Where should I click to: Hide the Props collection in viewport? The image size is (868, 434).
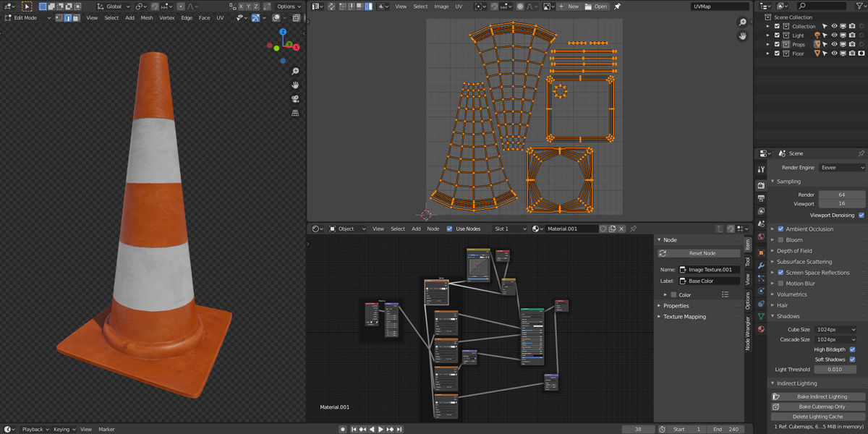pos(834,44)
